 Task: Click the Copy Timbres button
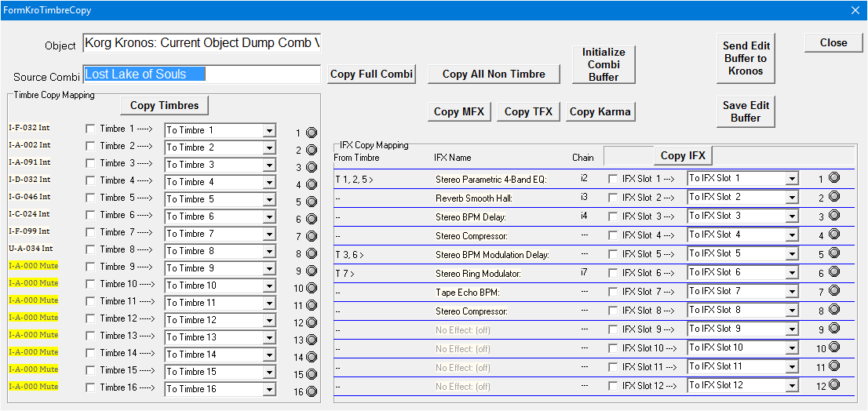[x=164, y=105]
